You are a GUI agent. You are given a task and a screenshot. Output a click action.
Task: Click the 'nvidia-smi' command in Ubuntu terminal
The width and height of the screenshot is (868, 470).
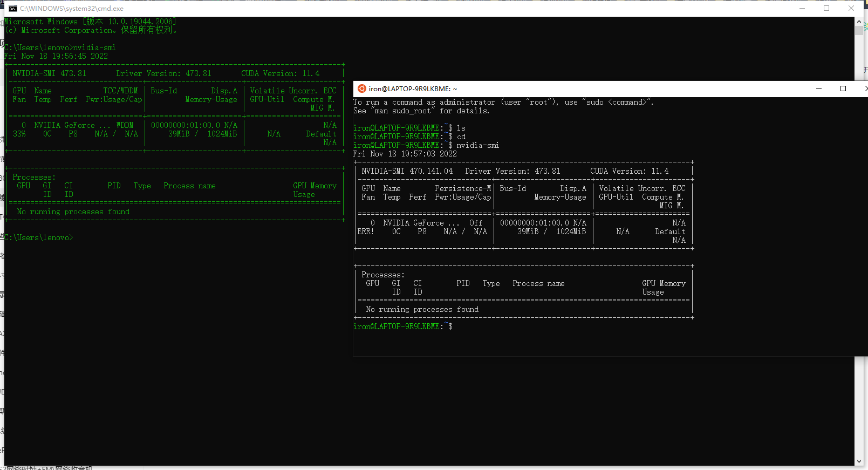(478, 145)
